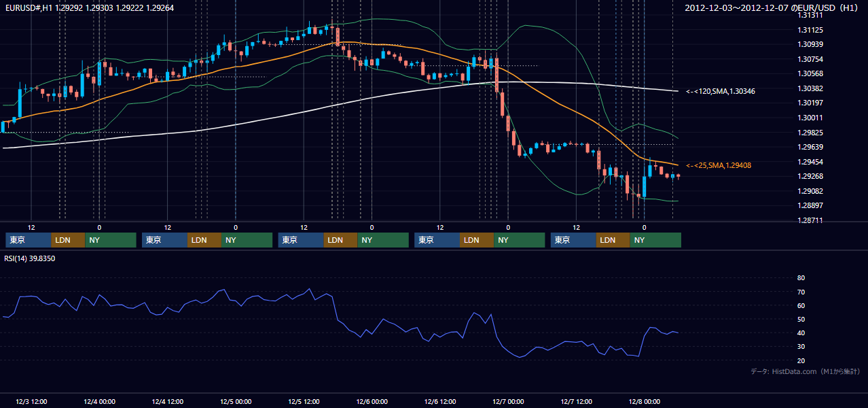868x408 pixels.
Task: Click the RSI axis level 70
Action: (x=801, y=292)
